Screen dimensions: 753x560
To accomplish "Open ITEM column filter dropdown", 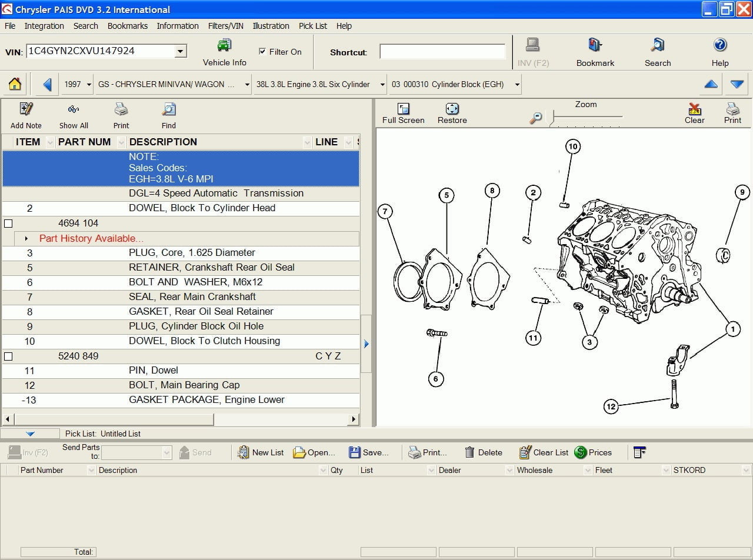I will tap(50, 142).
